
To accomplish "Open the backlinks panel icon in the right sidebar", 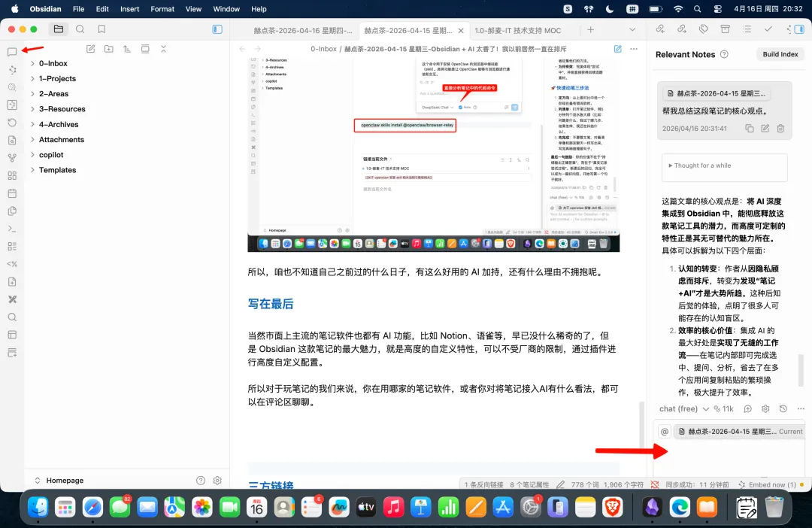I will pyautogui.click(x=660, y=29).
